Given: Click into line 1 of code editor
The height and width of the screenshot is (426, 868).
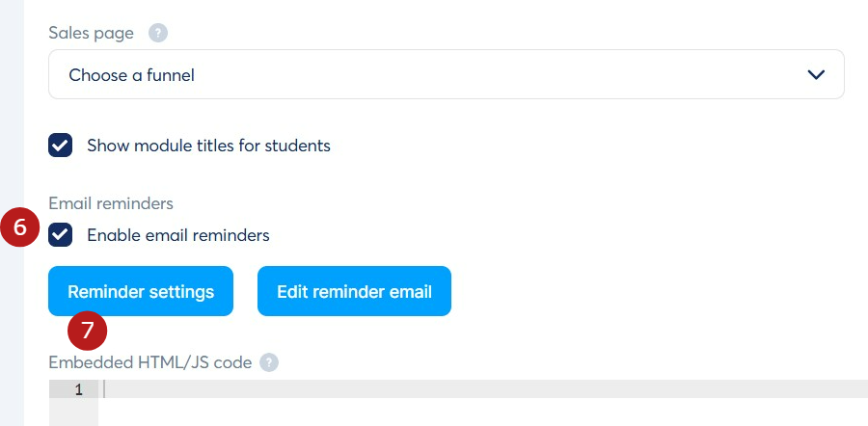Looking at the screenshot, I should click(482, 389).
